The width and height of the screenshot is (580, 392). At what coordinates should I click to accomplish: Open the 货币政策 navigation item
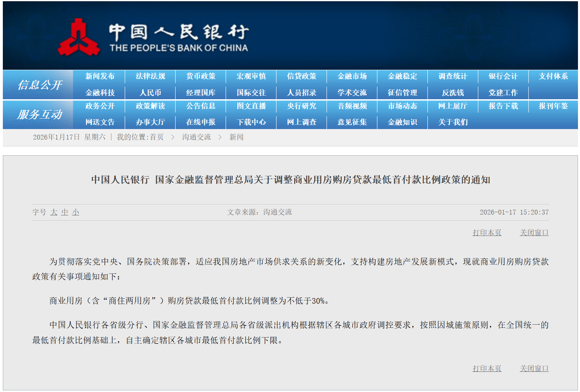201,76
